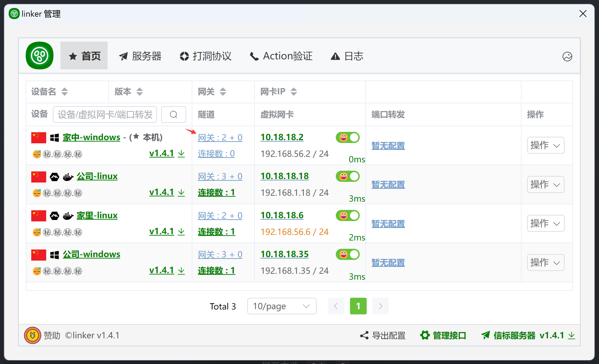This screenshot has width=599, height=364.
Task: Open the 家里-linux device link
Action: tap(97, 215)
